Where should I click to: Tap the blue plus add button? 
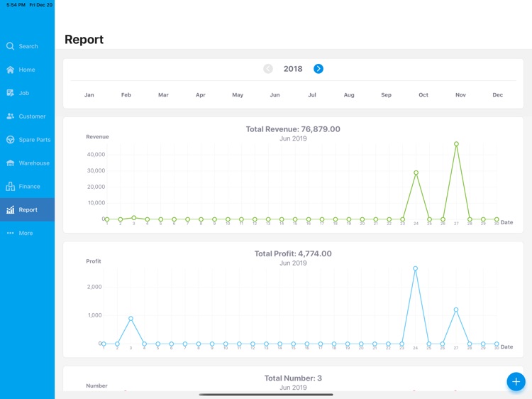point(516,381)
